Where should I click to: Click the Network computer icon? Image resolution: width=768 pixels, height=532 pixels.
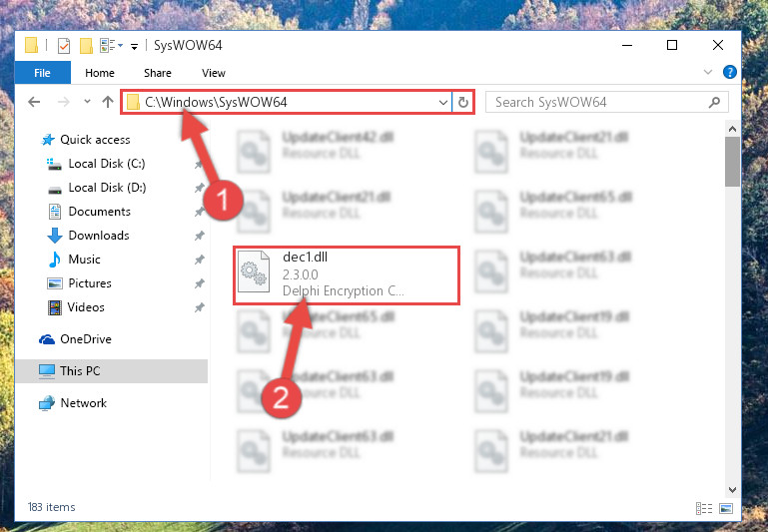pyautogui.click(x=47, y=403)
